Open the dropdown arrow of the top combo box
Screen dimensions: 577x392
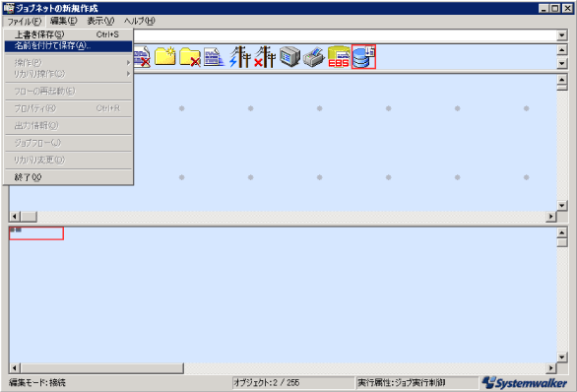[561, 35]
